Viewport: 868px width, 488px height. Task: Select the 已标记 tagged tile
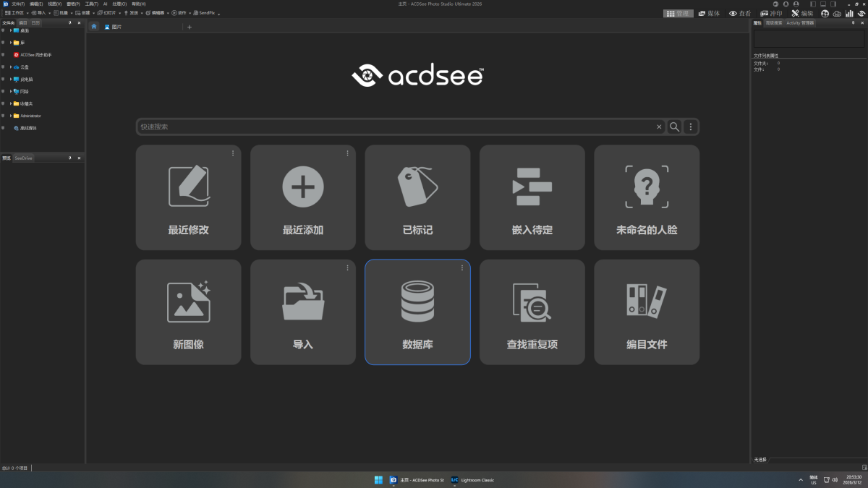pyautogui.click(x=417, y=197)
